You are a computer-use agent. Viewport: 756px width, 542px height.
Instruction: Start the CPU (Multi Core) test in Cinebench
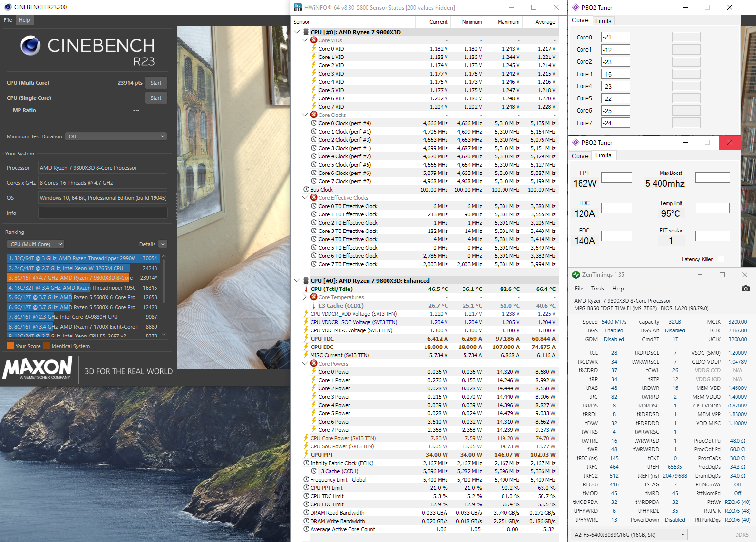coord(156,83)
